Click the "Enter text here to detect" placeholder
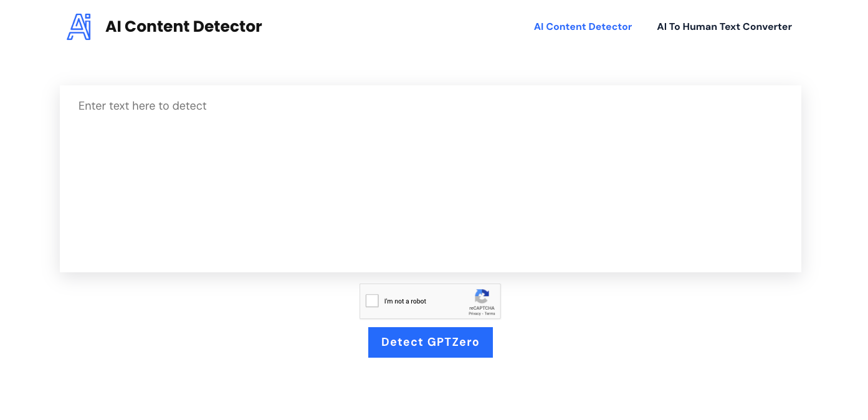 (143, 106)
